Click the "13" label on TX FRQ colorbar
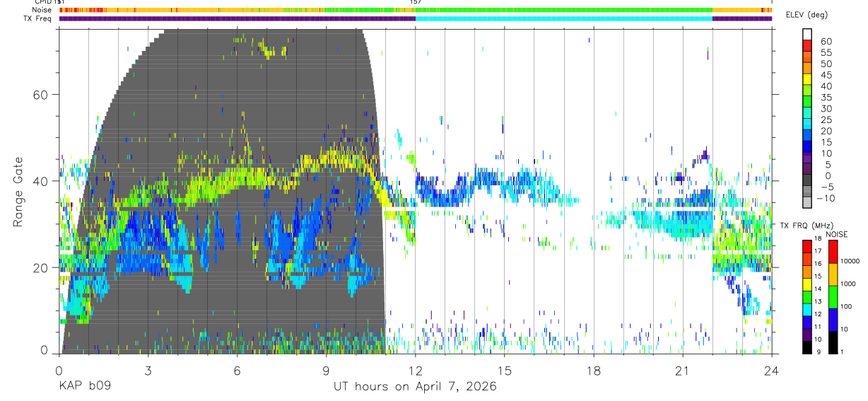 coord(818,303)
